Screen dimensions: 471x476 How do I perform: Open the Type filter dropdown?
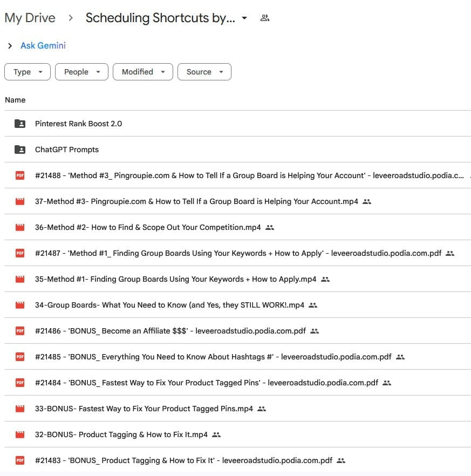pos(28,72)
